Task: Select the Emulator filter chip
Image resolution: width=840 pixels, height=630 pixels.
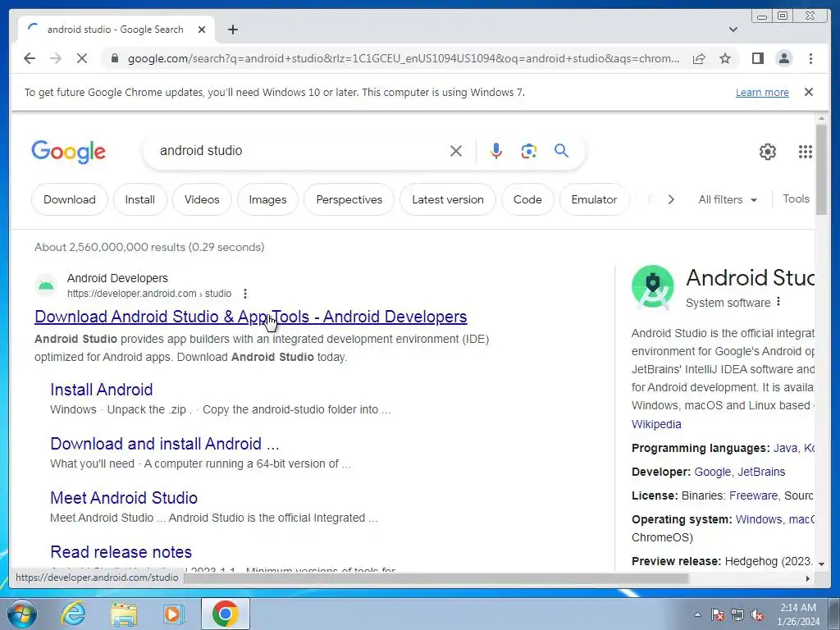Action: point(594,199)
